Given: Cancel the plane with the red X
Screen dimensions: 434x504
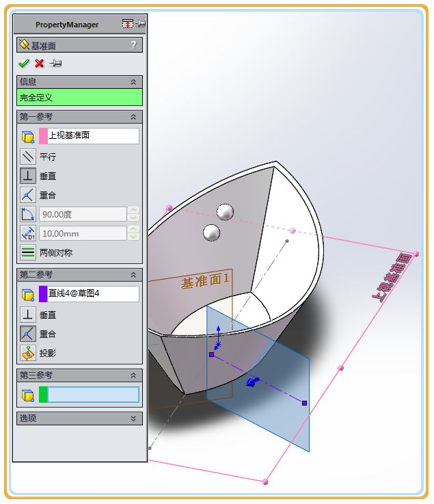Looking at the screenshot, I should click(39, 64).
